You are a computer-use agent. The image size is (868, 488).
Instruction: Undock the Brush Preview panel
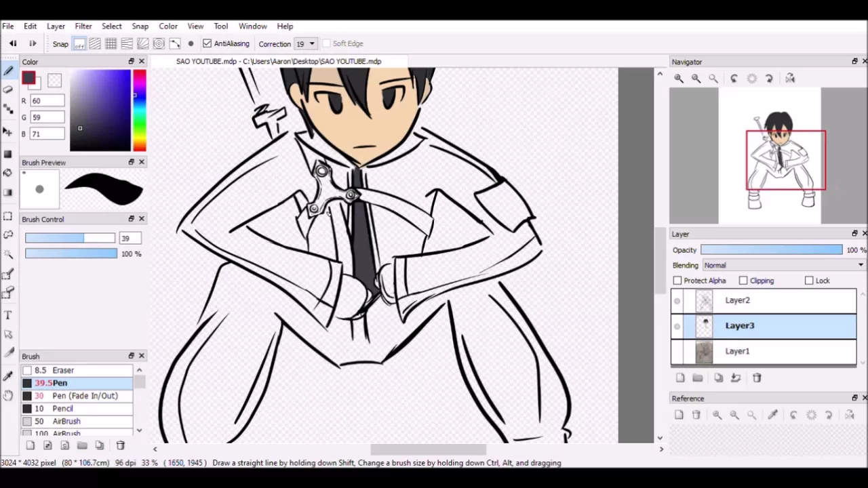tap(131, 162)
